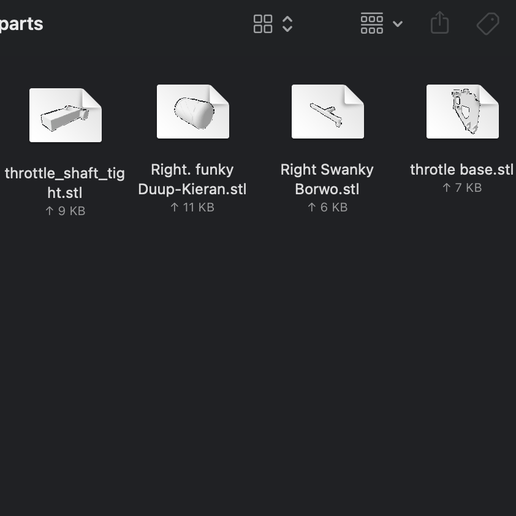Click the Right. funky Duup-Kieran.stl name
Viewport: 516px width, 516px height.
click(192, 179)
